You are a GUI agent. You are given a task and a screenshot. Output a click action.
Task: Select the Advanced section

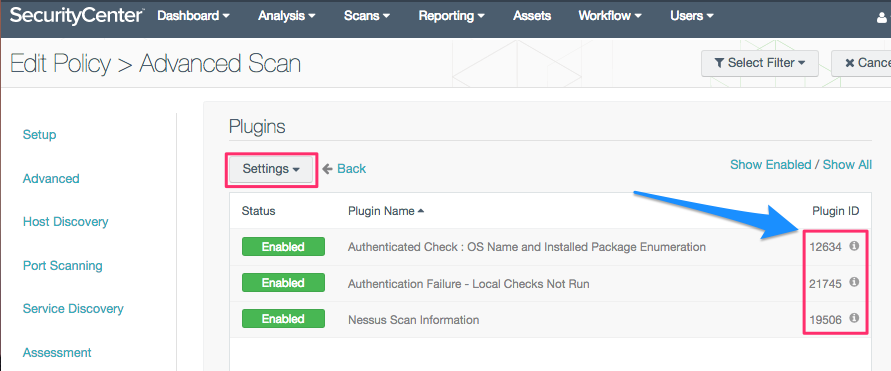click(x=51, y=178)
